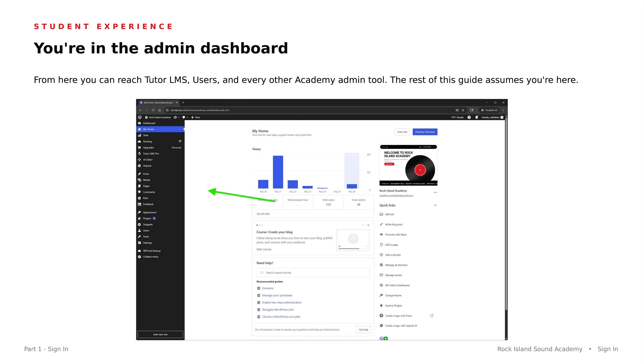Click the WordPress logo in admin bar

[x=140, y=117]
